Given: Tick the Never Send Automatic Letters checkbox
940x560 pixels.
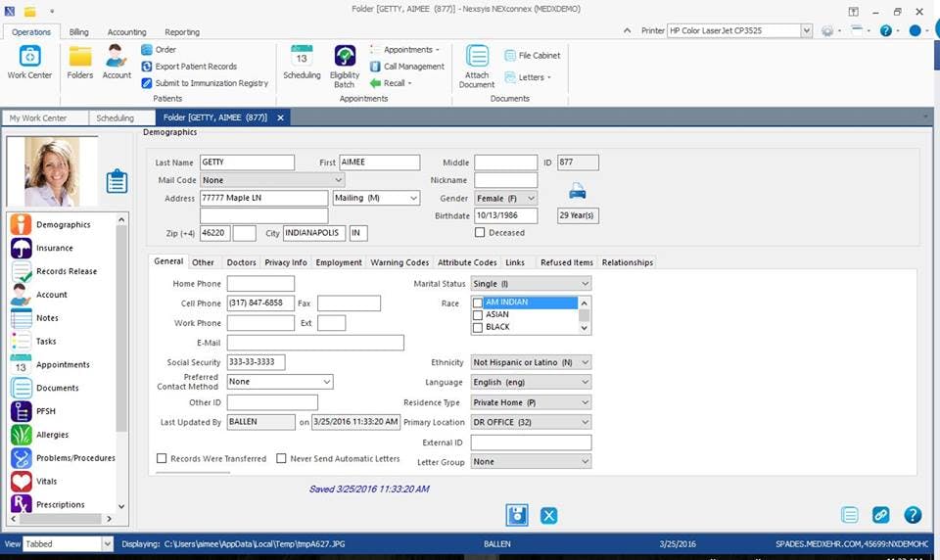Looking at the screenshot, I should (x=281, y=458).
